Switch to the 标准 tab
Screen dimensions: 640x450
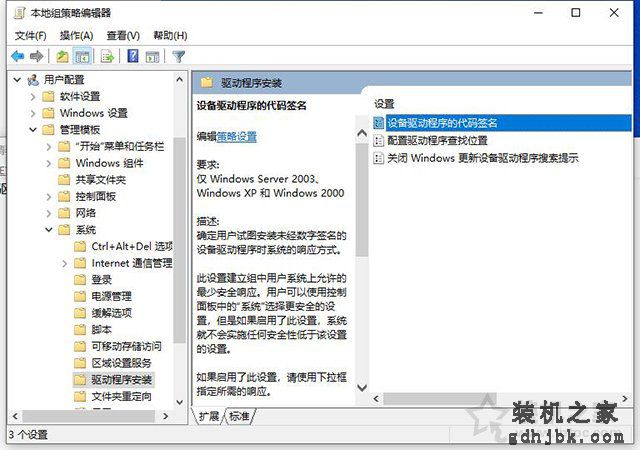[x=239, y=416]
